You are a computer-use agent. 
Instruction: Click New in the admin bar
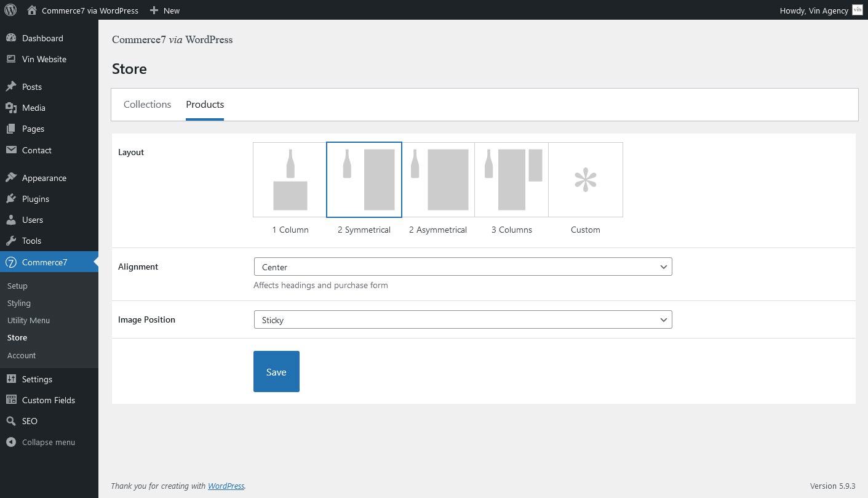click(x=165, y=10)
